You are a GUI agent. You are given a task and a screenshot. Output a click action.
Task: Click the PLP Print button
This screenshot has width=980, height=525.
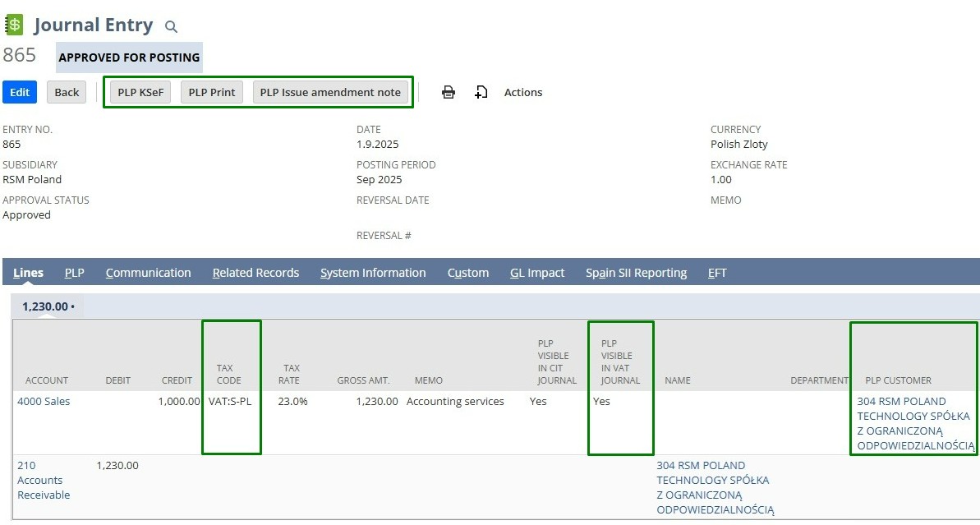(212, 92)
